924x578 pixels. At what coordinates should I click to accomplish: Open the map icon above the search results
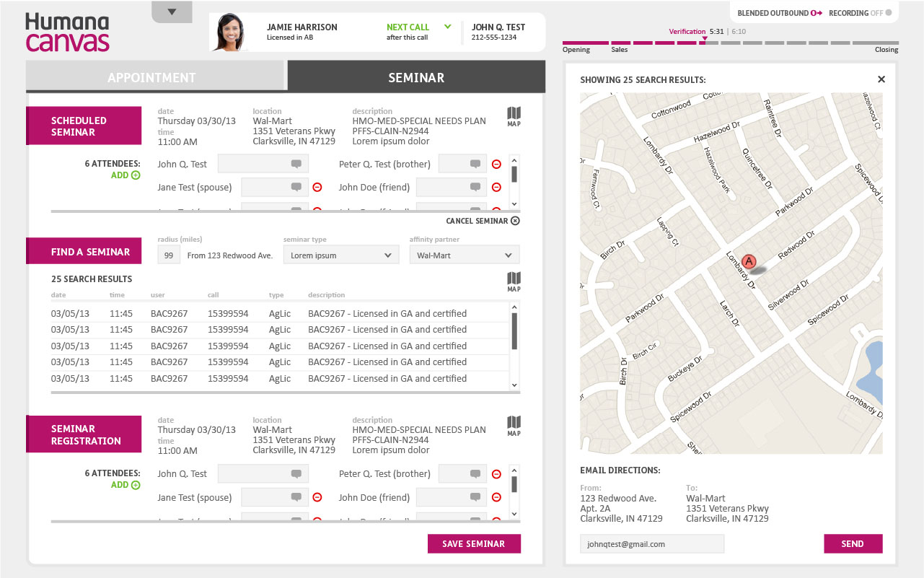point(514,281)
